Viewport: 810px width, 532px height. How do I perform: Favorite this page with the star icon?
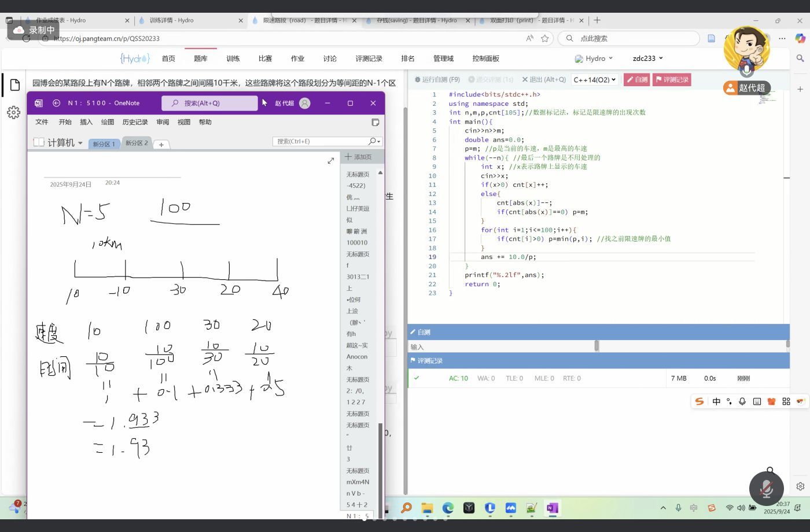[x=544, y=38]
